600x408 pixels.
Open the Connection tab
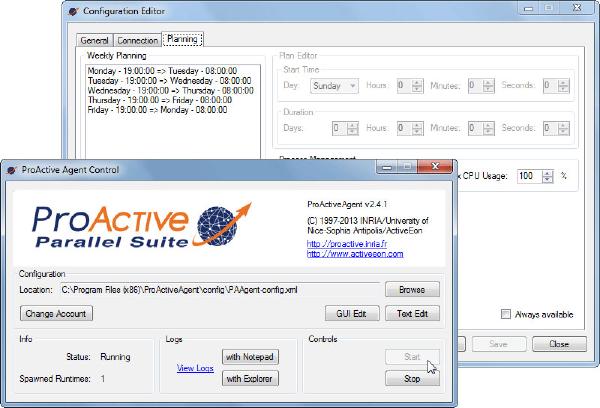(137, 40)
